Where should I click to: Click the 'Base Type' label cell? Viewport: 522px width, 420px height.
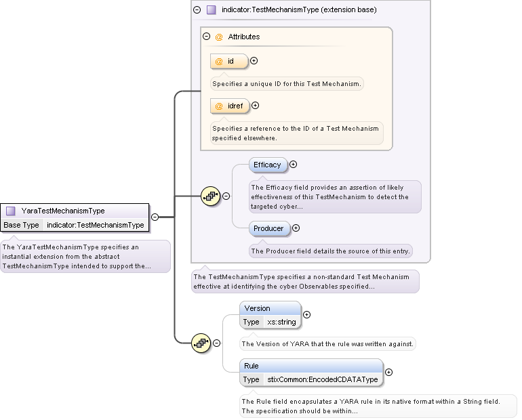click(x=22, y=225)
